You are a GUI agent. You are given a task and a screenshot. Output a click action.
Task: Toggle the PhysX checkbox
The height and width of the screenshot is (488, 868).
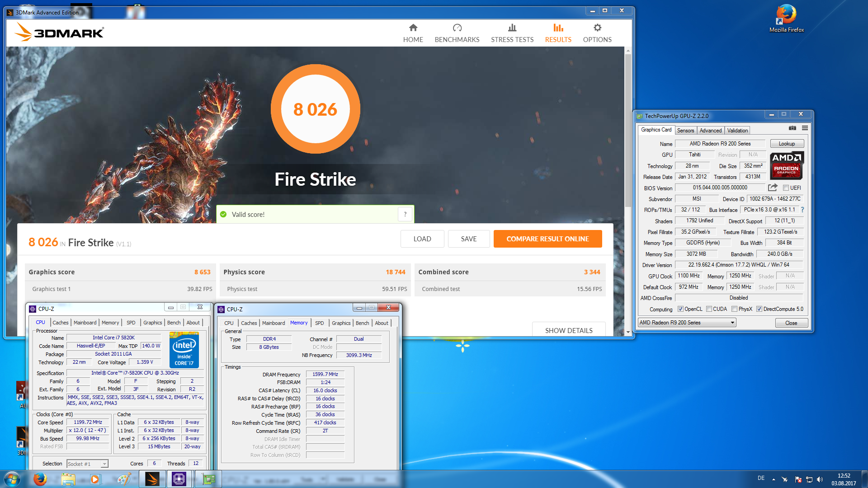734,309
